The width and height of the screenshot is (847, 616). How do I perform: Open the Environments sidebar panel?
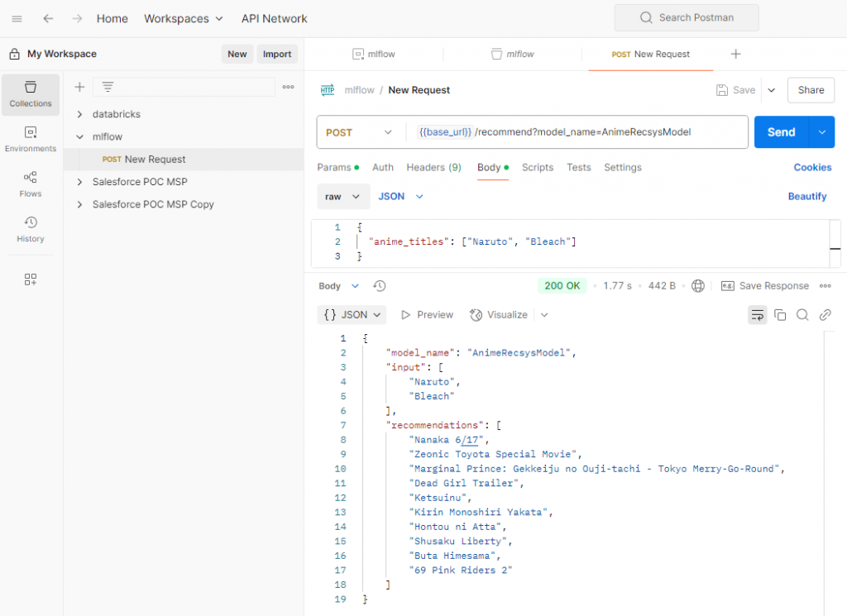click(31, 139)
